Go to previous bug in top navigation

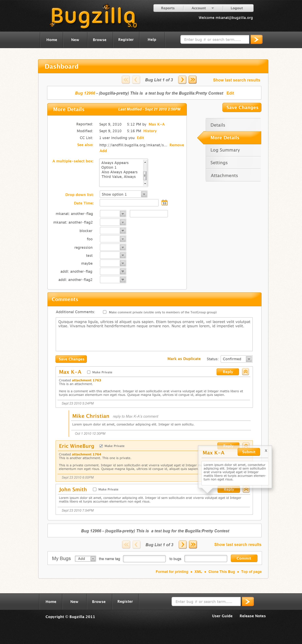click(136, 80)
